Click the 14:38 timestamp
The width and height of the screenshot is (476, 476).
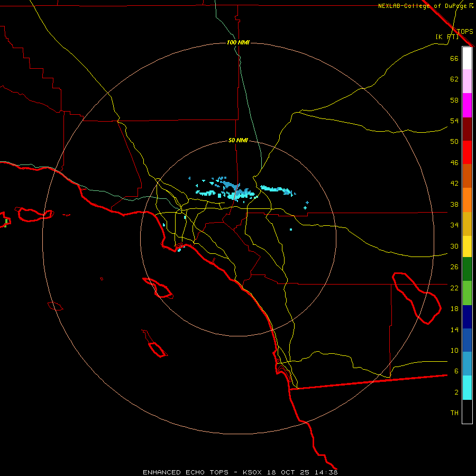(326, 472)
